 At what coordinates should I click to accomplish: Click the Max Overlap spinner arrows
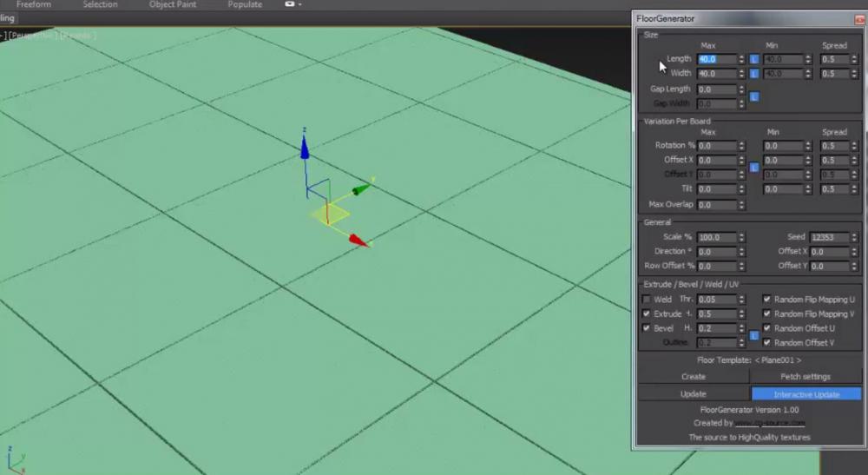[x=742, y=205]
